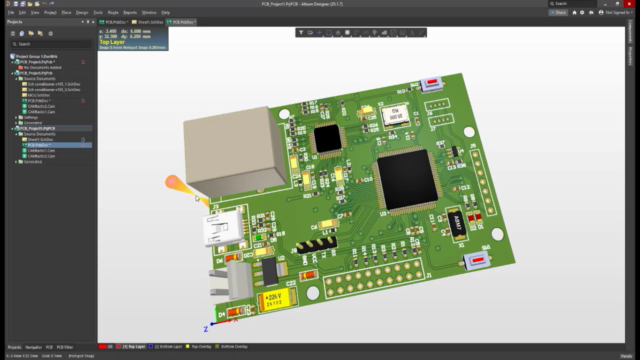Screen dimensions: 640x360
Task: Open the Reports menu
Action: pyautogui.click(x=130, y=13)
